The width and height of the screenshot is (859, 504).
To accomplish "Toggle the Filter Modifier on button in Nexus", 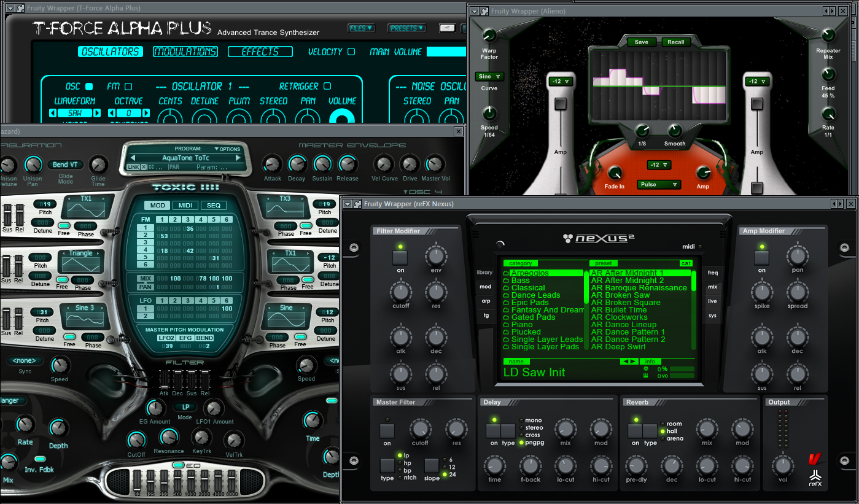I will (400, 258).
